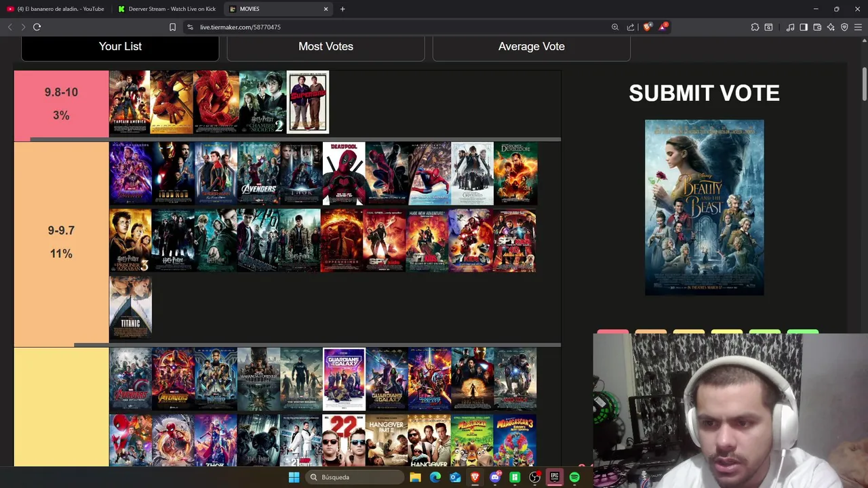This screenshot has width=868, height=488.
Task: Select the Harry Potter Chamber of Secrets poster
Action: click(x=262, y=102)
